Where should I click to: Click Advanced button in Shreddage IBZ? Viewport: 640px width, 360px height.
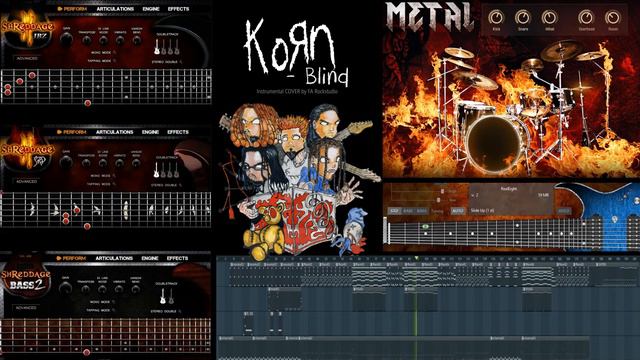click(x=27, y=58)
